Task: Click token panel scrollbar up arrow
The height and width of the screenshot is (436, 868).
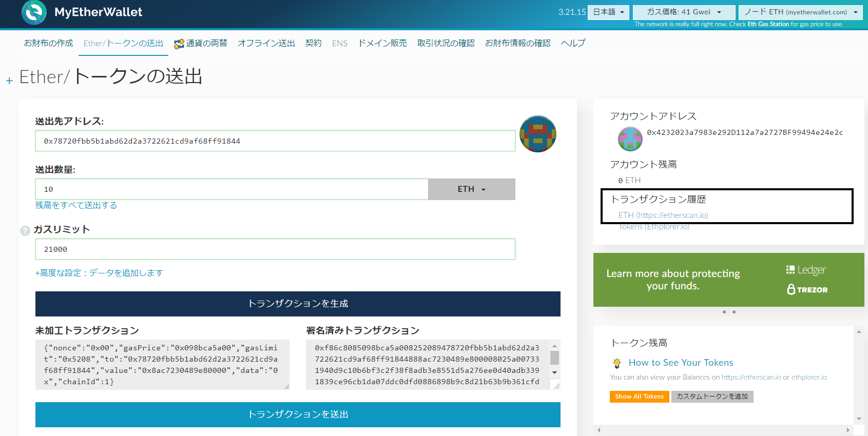Action: tap(859, 331)
